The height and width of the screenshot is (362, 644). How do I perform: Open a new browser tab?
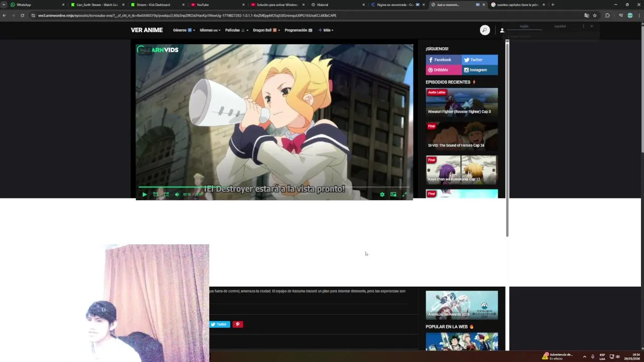[x=552, y=5]
